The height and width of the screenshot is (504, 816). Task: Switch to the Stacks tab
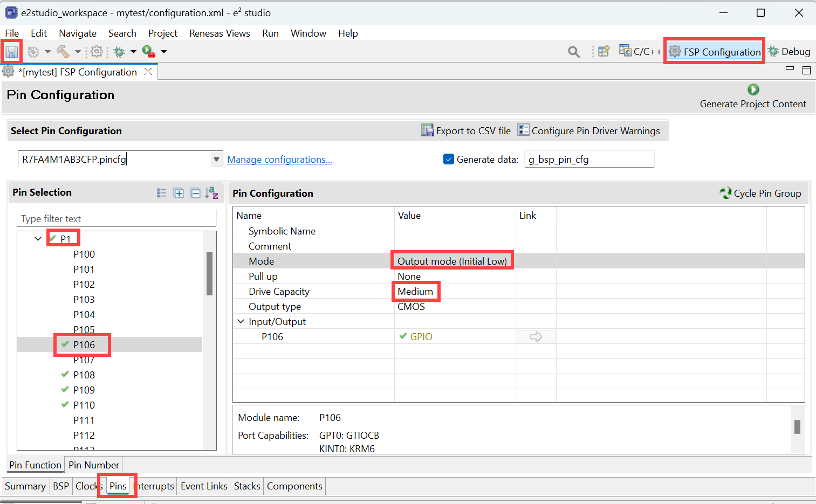[x=247, y=486]
